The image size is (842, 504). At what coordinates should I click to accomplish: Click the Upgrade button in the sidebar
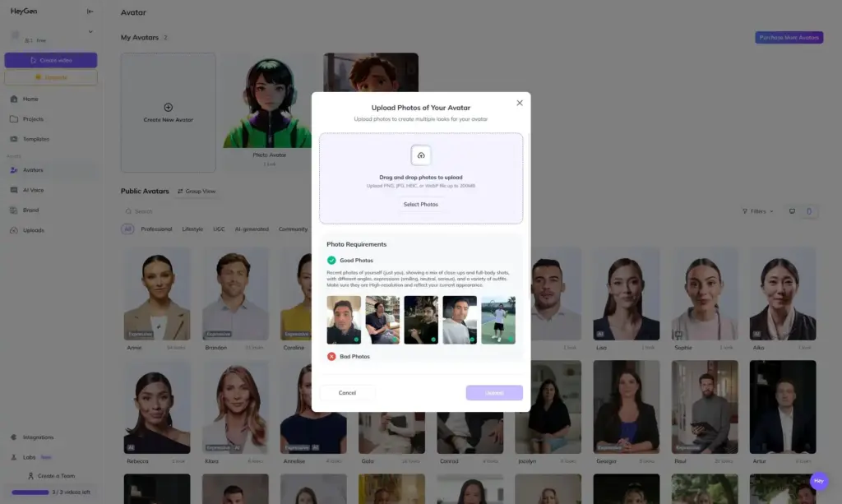click(x=51, y=77)
